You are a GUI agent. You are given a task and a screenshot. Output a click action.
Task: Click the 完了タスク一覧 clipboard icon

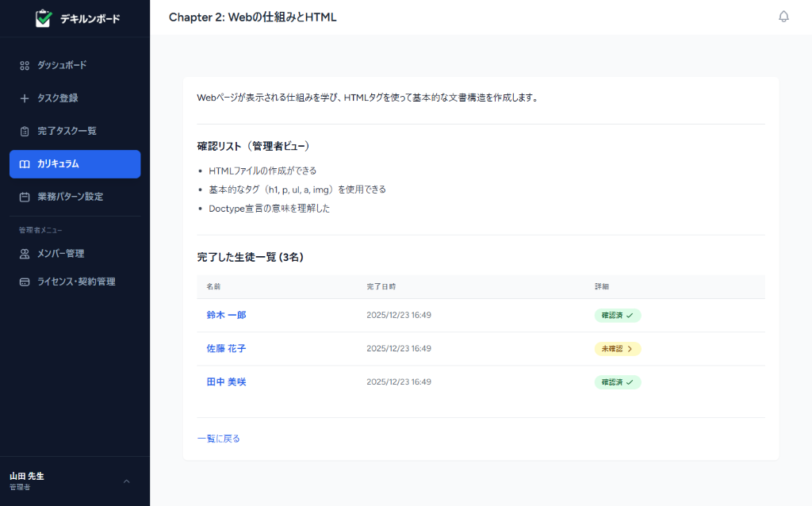point(23,130)
